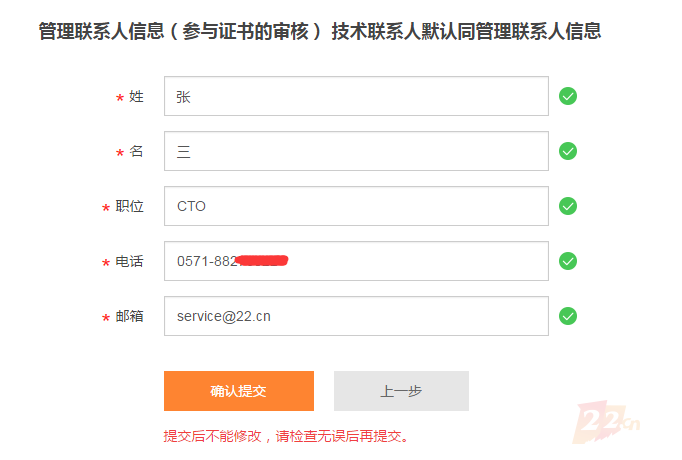Click the 姓 field label
The image size is (682, 460).
pyautogui.click(x=136, y=96)
